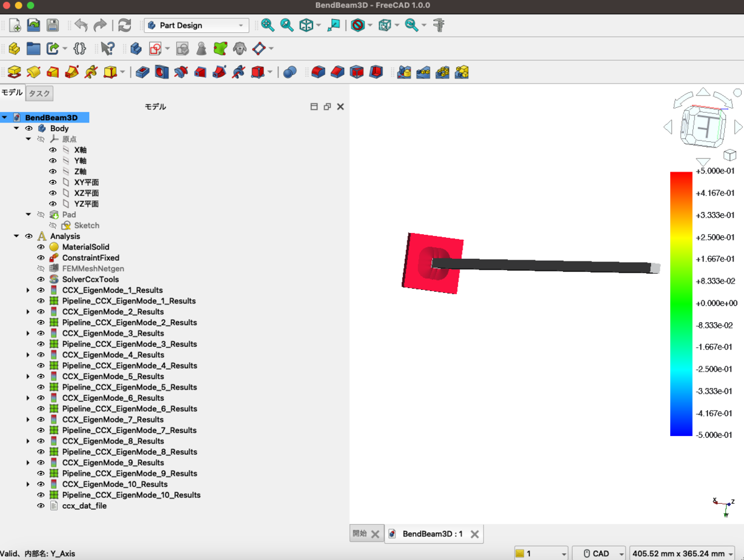This screenshot has height=560, width=744.
Task: Select the BendBeam3D : 1 document tab
Action: pos(433,533)
